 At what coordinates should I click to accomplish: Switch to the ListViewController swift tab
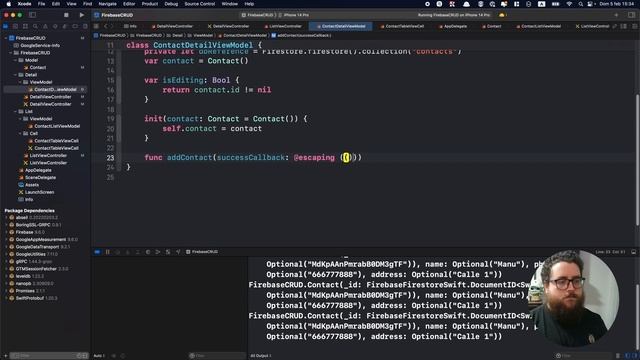283,26
